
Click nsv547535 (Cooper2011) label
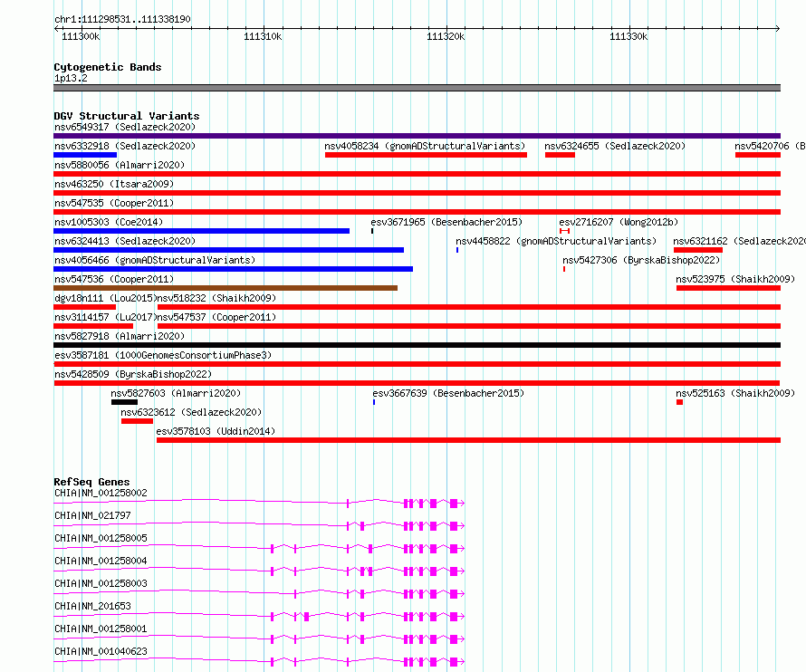coord(114,203)
